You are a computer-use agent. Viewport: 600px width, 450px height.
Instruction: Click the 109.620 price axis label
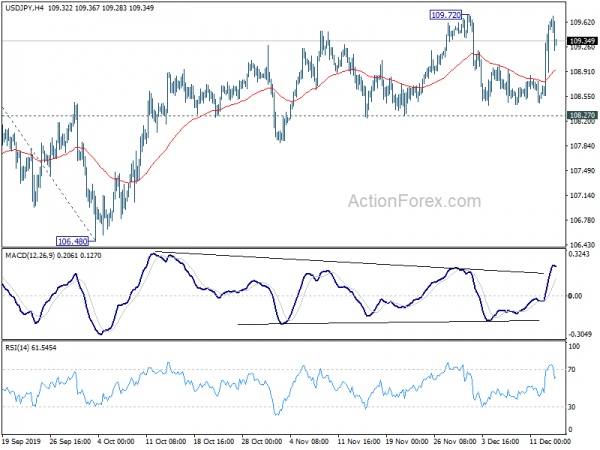[x=582, y=22]
